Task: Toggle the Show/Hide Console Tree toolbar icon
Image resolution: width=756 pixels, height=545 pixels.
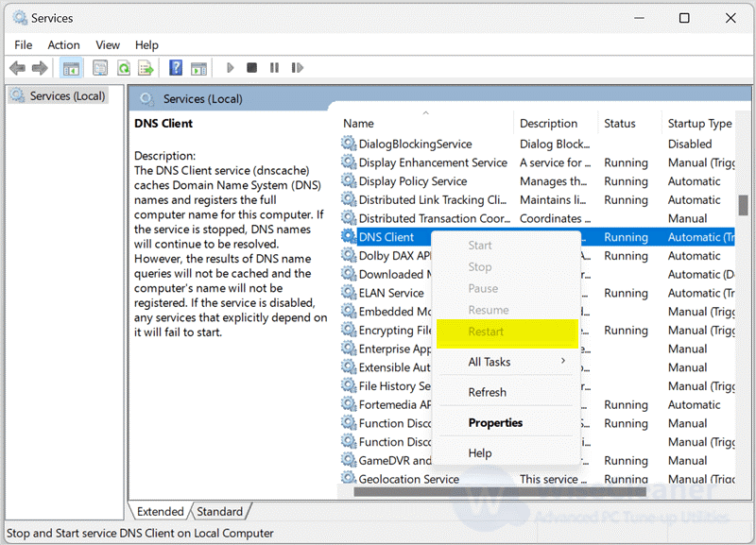Action: 71,68
